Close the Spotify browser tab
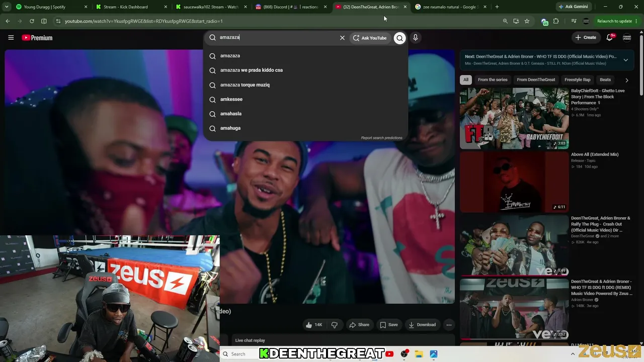Screen dimensions: 644x362 tap(86, 7)
